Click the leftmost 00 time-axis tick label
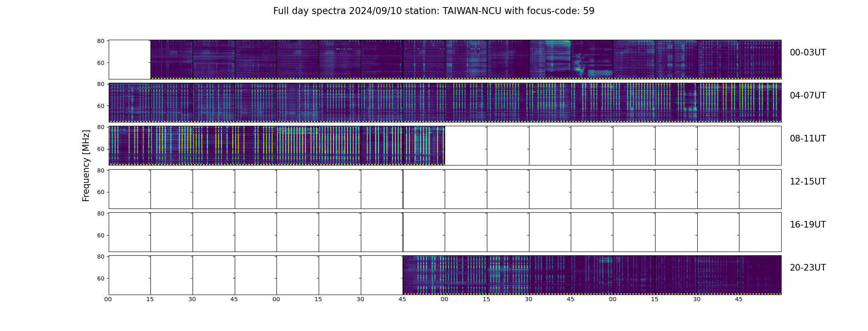Viewport: 868px width, 331px height. coord(108,299)
